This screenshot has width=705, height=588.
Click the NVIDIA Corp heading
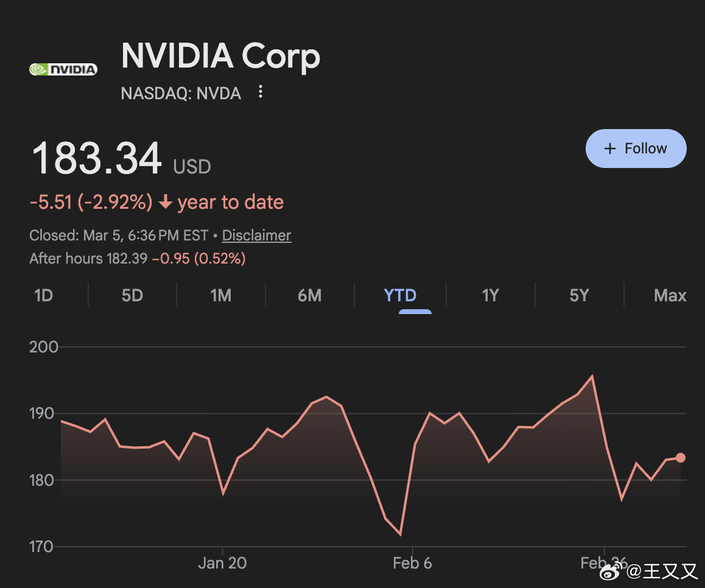[220, 56]
